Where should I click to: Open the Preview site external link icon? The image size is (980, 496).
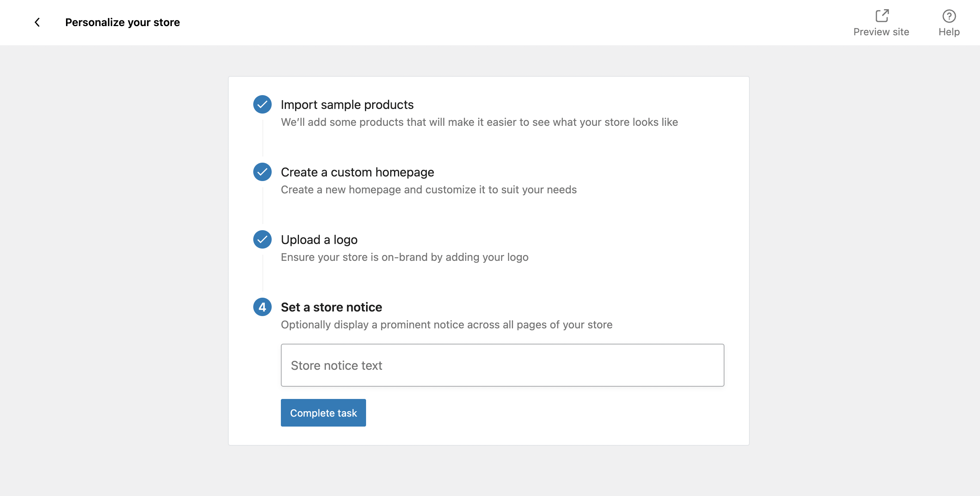[x=881, y=16]
